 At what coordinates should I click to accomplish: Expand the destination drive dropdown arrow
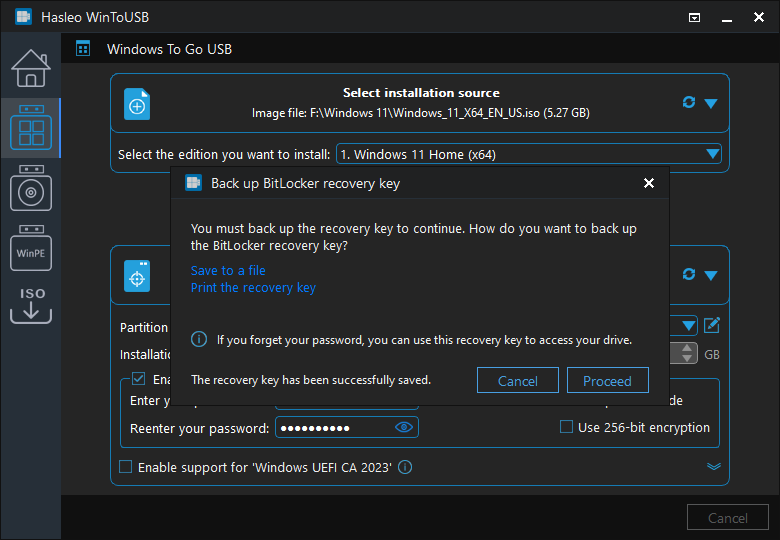point(711,275)
